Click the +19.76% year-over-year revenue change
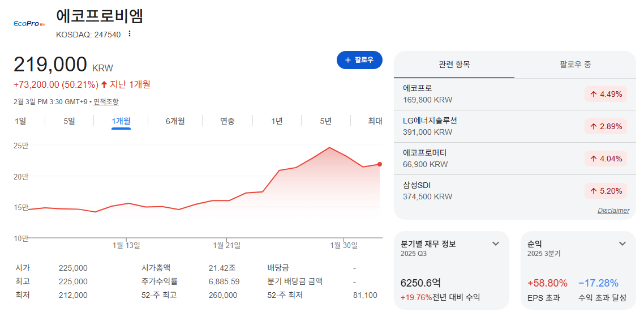644x316 pixels. click(x=416, y=297)
